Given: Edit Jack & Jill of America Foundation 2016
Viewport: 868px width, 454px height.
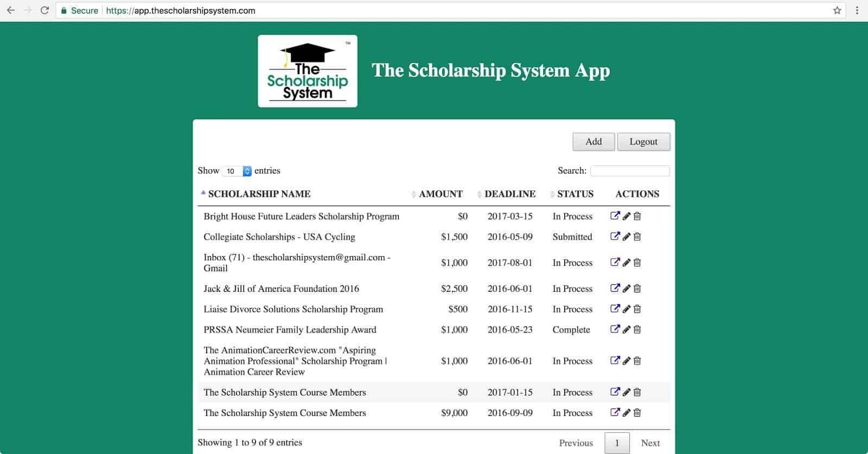Looking at the screenshot, I should 626,289.
